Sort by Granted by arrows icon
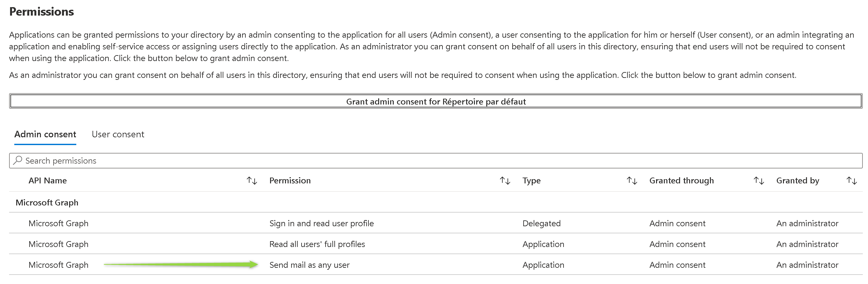The height and width of the screenshot is (284, 868). click(852, 180)
